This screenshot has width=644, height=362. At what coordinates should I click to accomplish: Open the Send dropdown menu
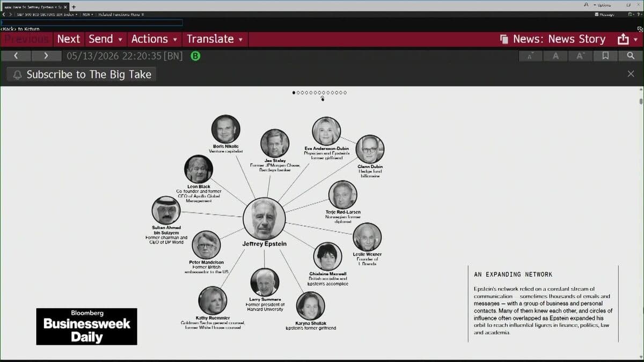(x=105, y=39)
